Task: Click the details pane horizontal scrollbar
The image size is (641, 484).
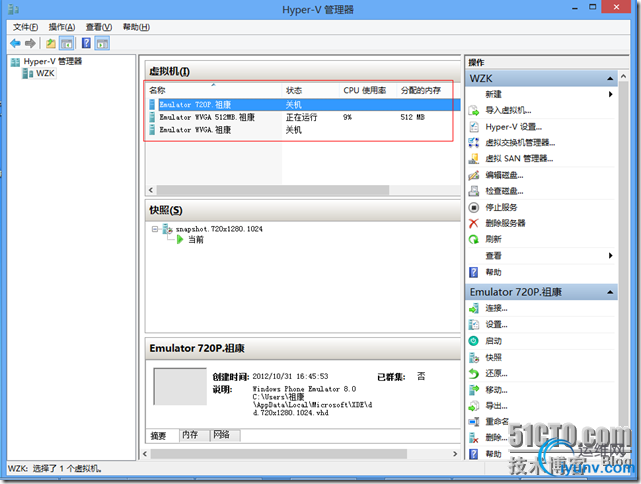Action: point(279,454)
